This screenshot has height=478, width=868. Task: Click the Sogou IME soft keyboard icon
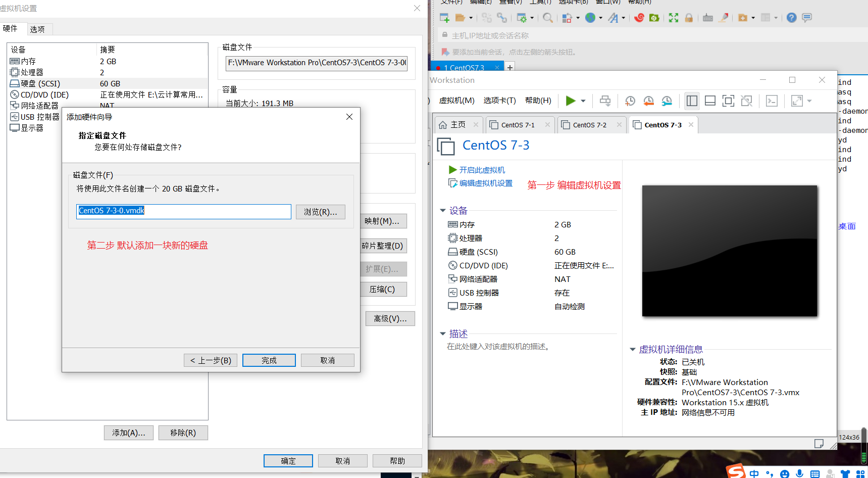tap(815, 474)
